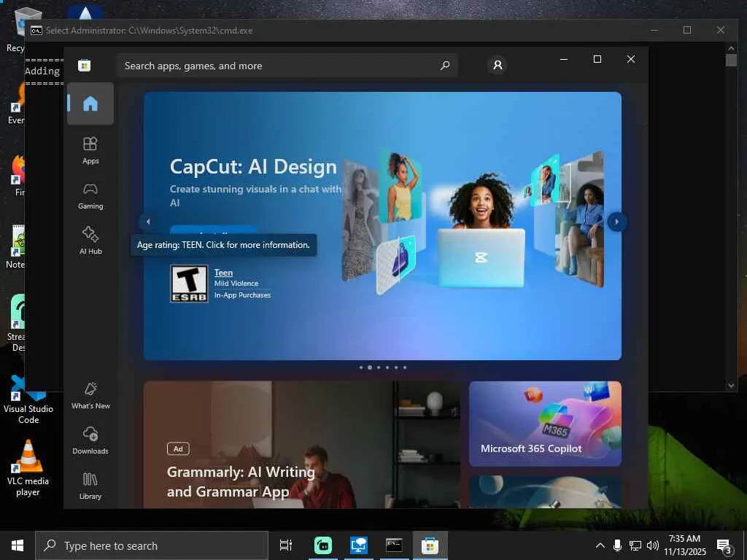747x560 pixels.
Task: Open What's New in the sidebar
Action: [x=90, y=395]
